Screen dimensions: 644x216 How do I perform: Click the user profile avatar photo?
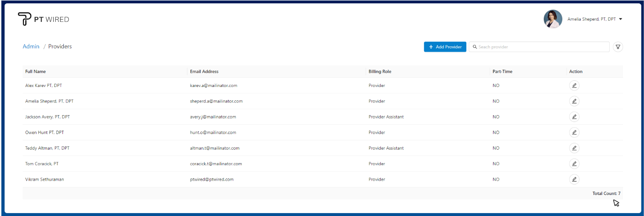pos(553,19)
